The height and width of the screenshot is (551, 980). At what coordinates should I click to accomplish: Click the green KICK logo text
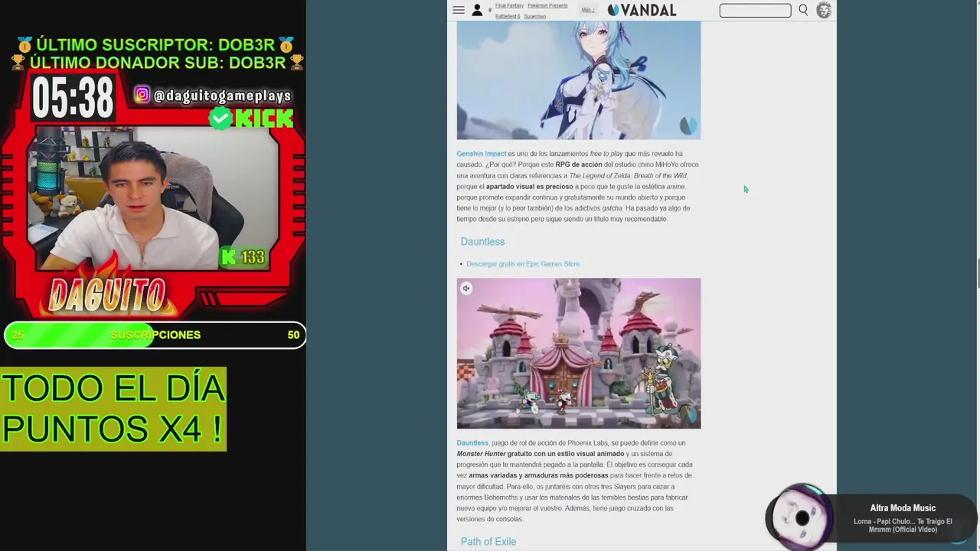pos(264,118)
